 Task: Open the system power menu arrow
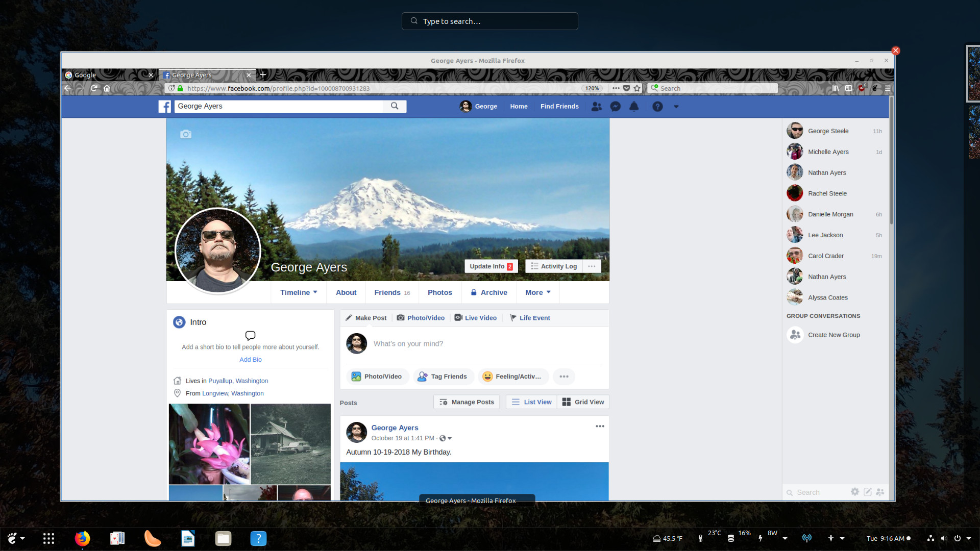pos(969,538)
